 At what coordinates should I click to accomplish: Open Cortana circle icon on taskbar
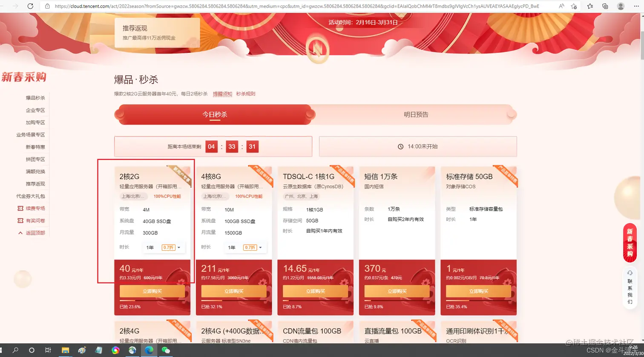click(32, 350)
